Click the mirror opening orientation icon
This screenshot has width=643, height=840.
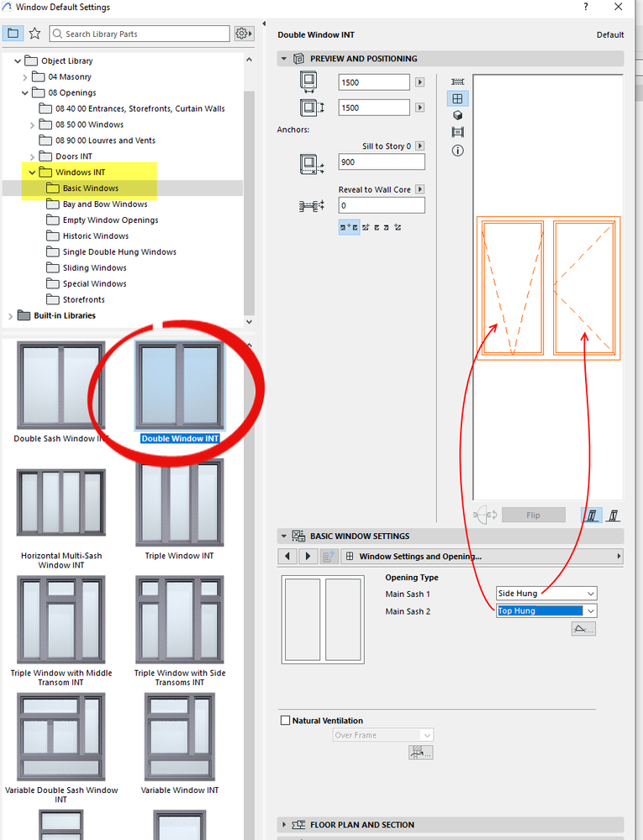coord(485,515)
